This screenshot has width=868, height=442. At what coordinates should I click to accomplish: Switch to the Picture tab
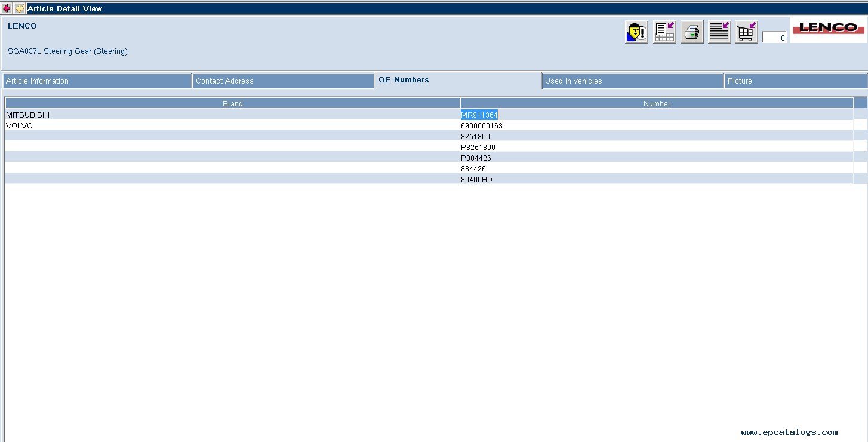coord(796,81)
